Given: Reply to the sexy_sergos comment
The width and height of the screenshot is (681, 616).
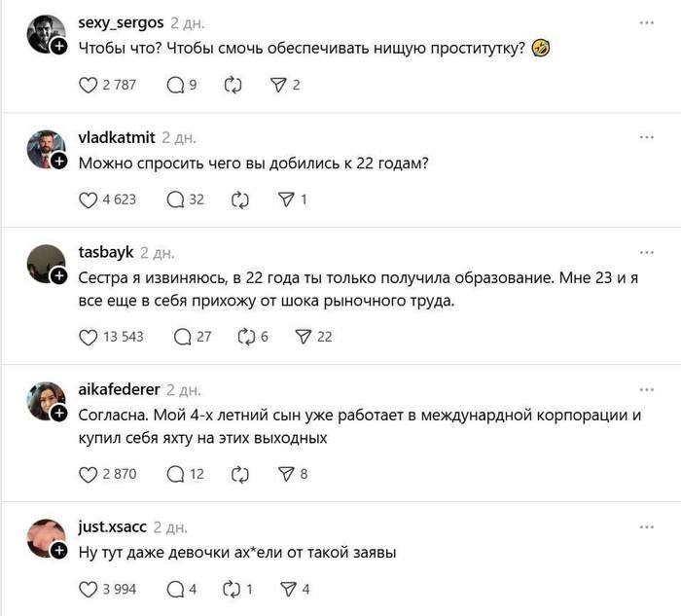Looking at the screenshot, I should (x=176, y=85).
